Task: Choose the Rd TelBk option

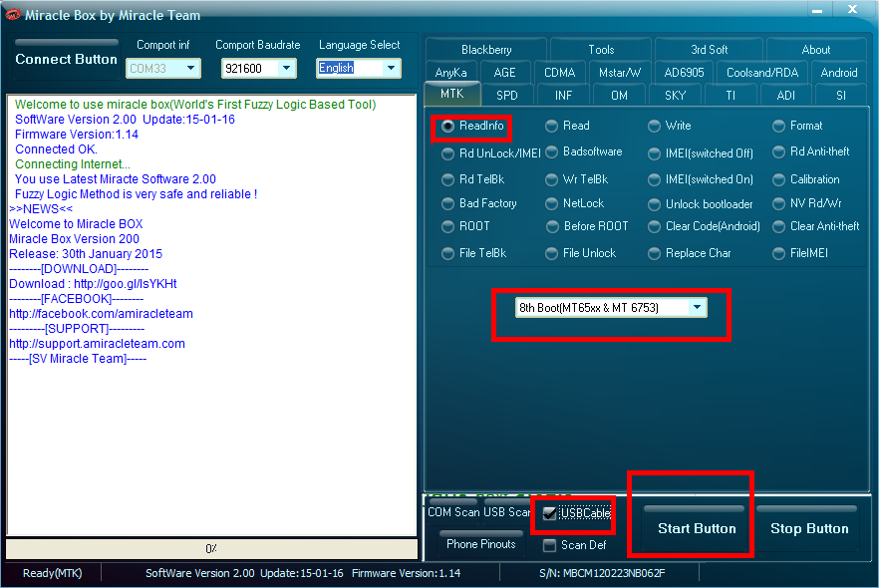Action: pos(473,179)
